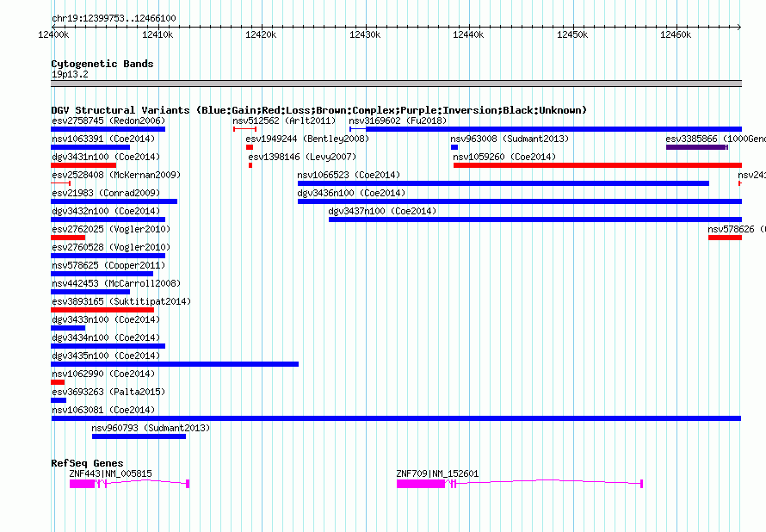Viewport: 766px width, 532px height.
Task: Click the esv2758745 (Redon2006) variant label
Action: click(108, 121)
